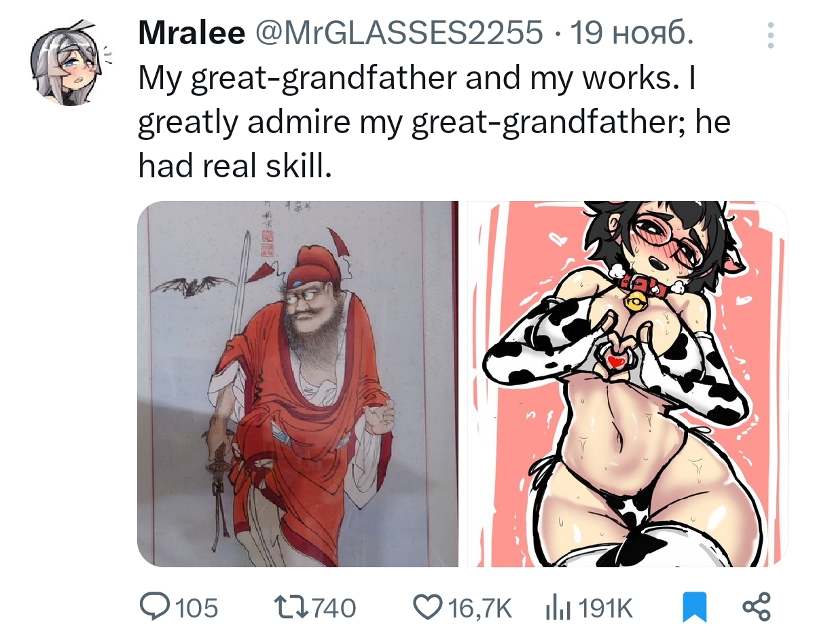Like the tweet with the heart icon
This screenshot has width=815, height=644.
coord(427,607)
